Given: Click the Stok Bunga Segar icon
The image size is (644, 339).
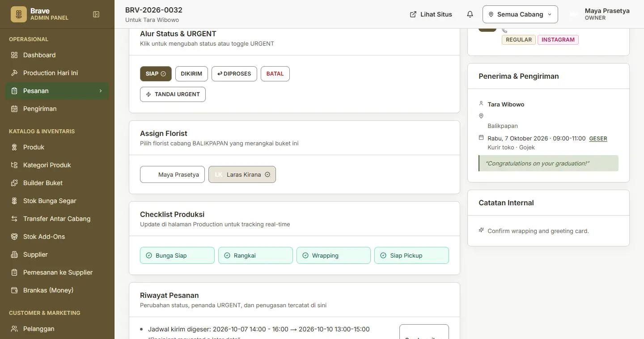Looking at the screenshot, I should (x=14, y=201).
